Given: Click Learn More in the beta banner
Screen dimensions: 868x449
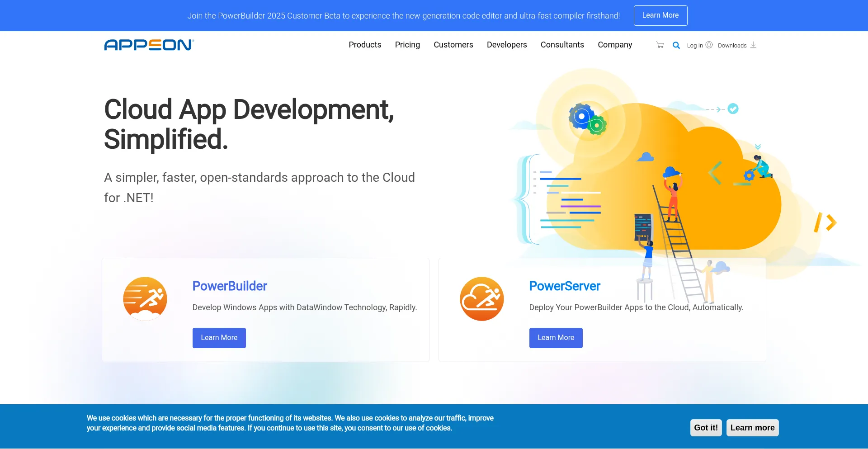Looking at the screenshot, I should click(660, 15).
